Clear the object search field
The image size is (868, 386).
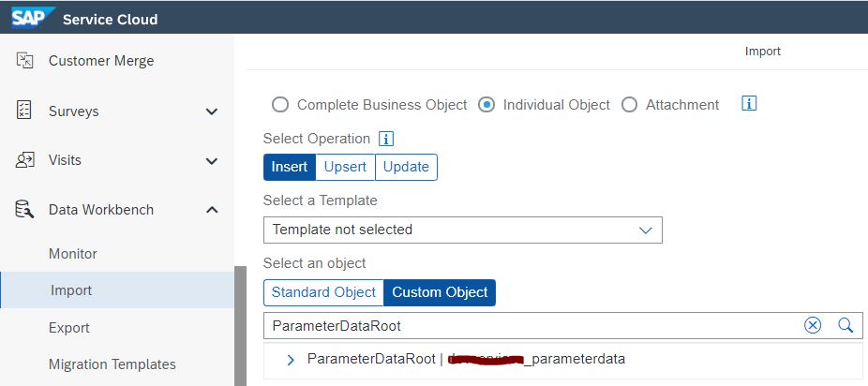coord(813,325)
